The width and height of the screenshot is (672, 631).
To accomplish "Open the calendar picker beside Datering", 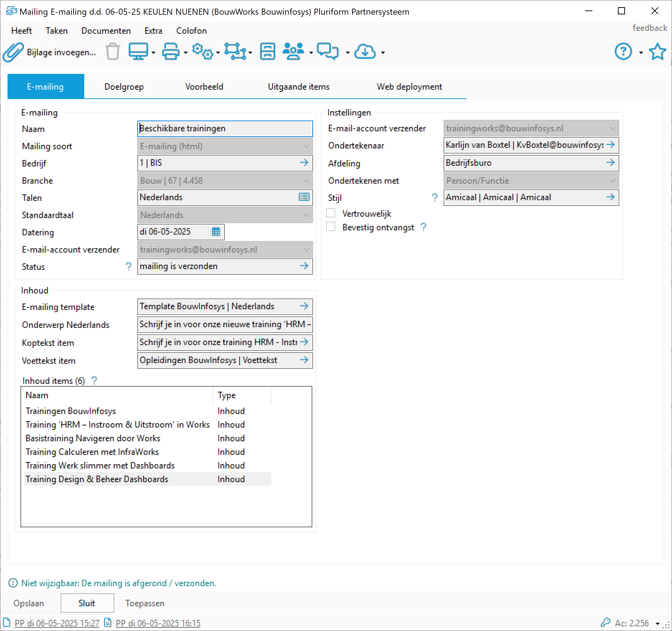I will 216,232.
